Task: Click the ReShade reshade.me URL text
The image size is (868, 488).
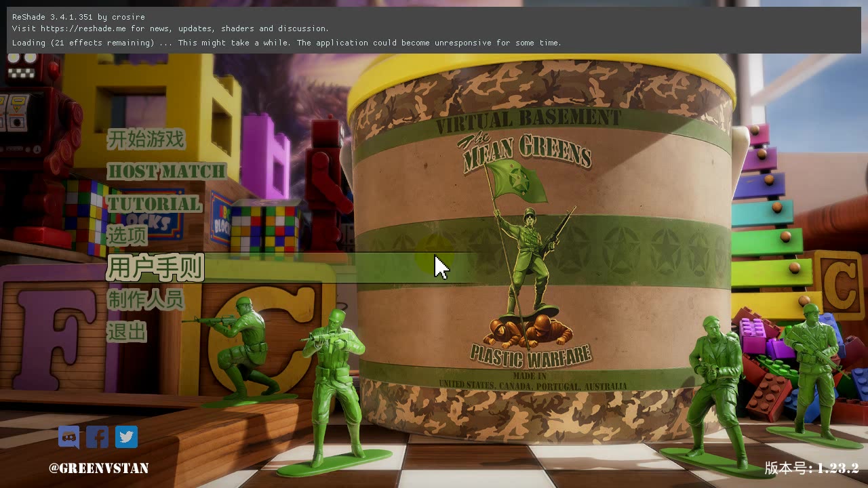Action: pyautogui.click(x=83, y=28)
